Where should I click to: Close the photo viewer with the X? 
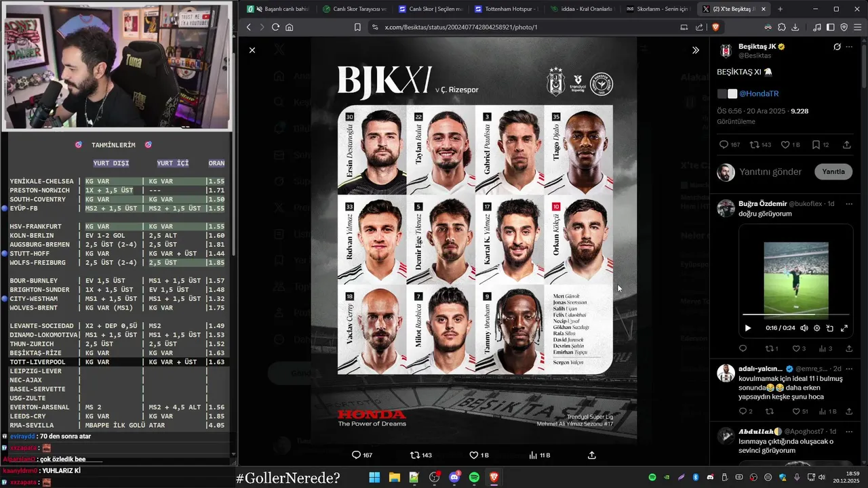(x=252, y=50)
